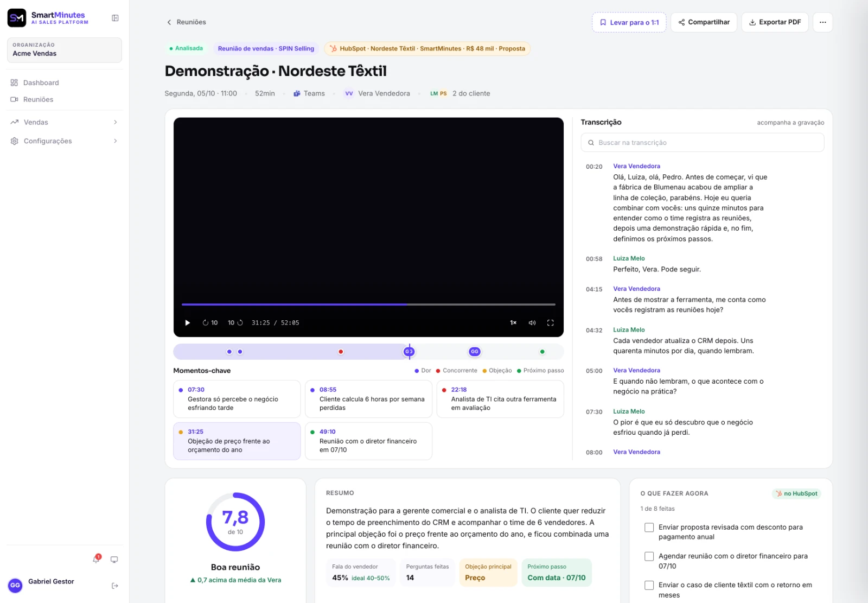This screenshot has height=603, width=868.
Task: Open the 08:55 key moment card
Action: point(368,399)
